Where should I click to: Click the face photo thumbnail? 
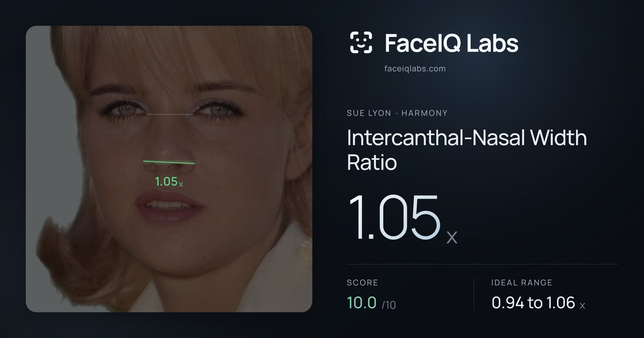169,169
